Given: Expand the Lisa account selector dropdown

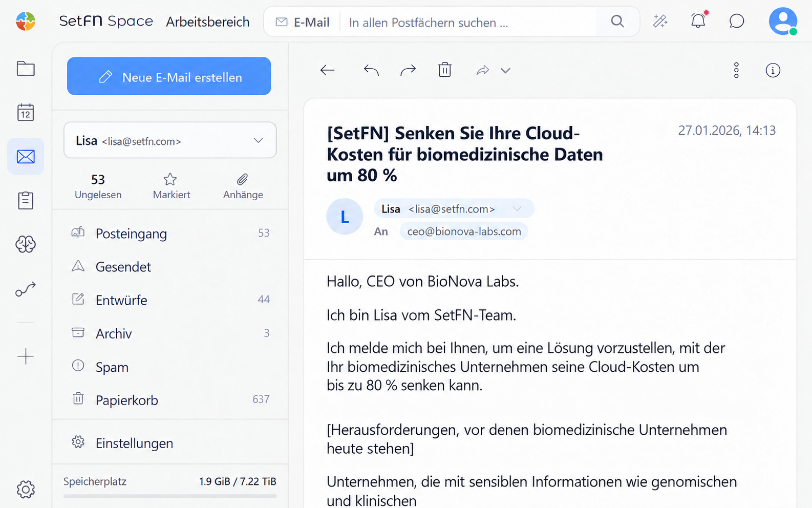Looking at the screenshot, I should pos(170,140).
